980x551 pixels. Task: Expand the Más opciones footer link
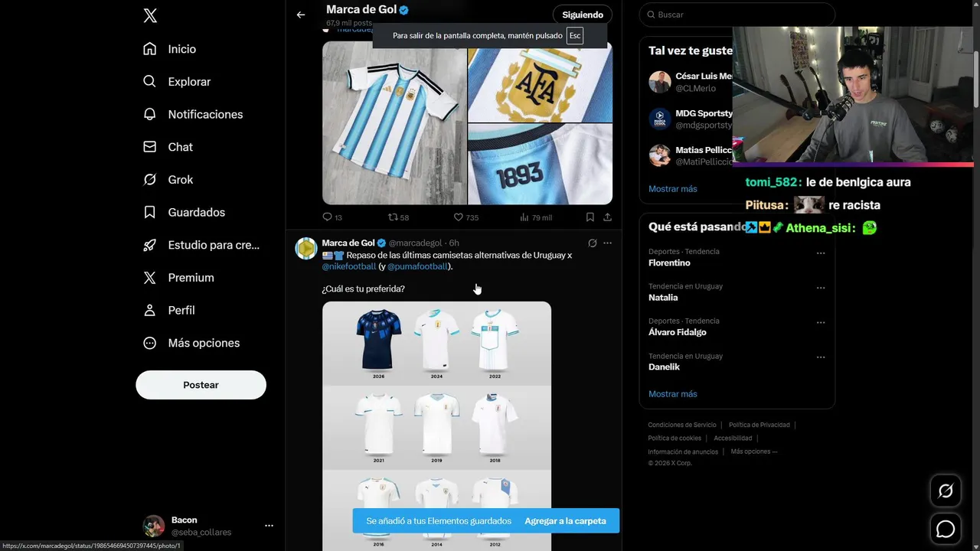tap(754, 452)
